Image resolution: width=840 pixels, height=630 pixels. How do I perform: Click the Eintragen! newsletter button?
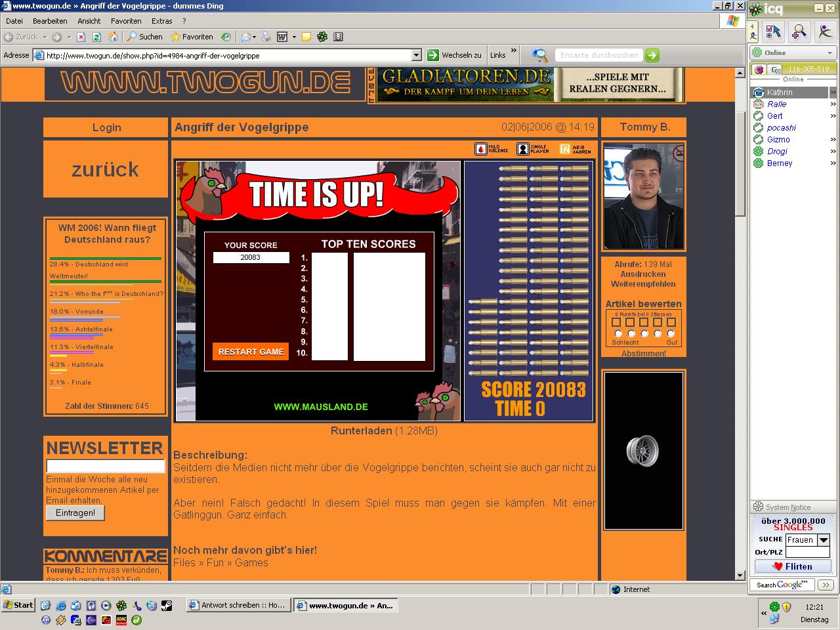coord(75,513)
